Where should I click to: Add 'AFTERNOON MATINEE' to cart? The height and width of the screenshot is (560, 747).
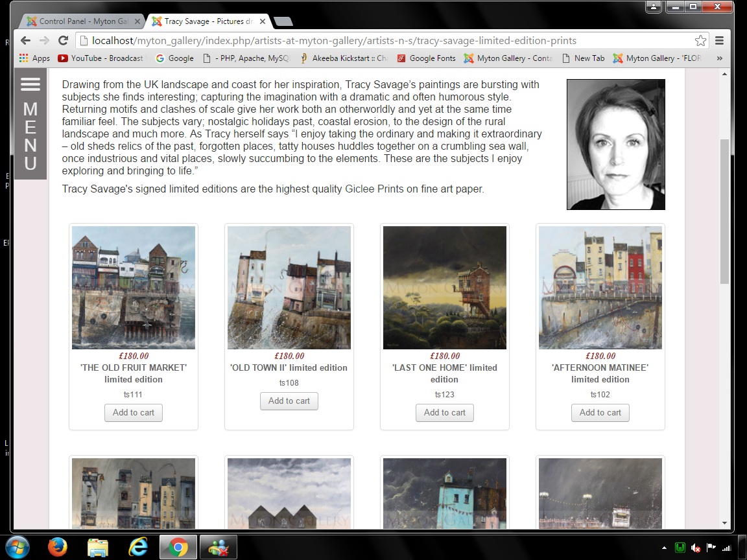600,412
